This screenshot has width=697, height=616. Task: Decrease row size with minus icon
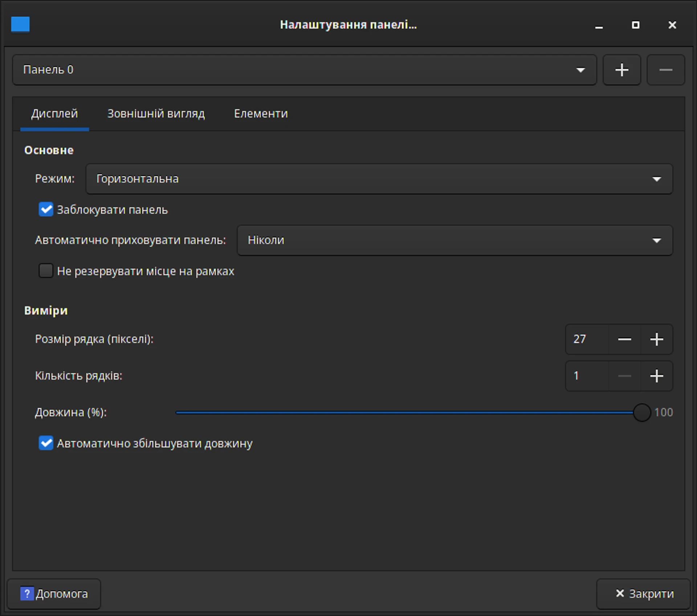[x=624, y=339]
